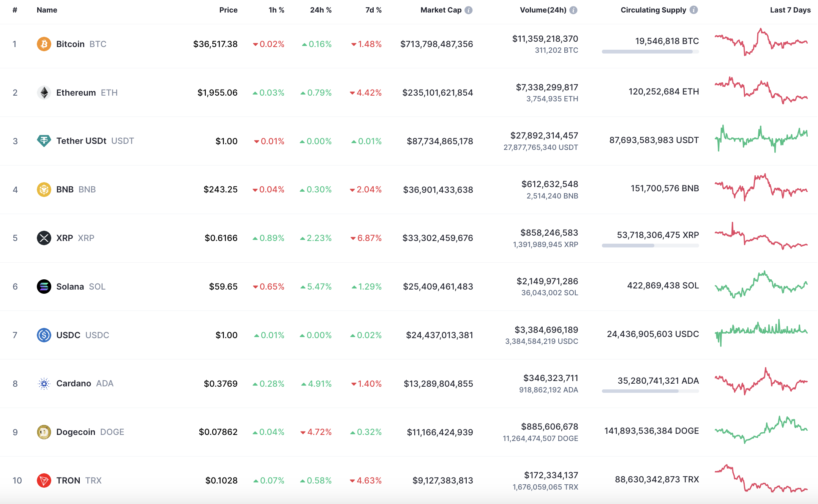
Task: Click the Ethereum diamond logo icon
Action: (44, 93)
